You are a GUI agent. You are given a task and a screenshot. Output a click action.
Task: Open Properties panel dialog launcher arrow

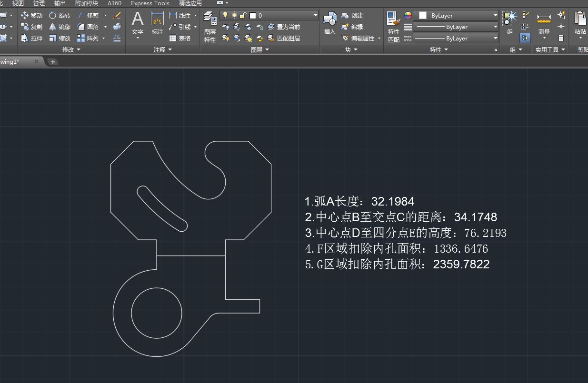point(496,49)
